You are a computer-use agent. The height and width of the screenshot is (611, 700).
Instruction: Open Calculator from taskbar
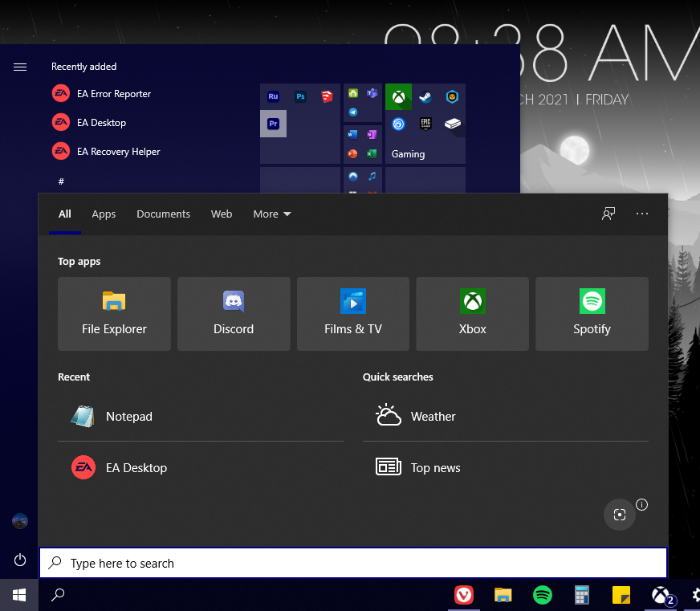(582, 595)
